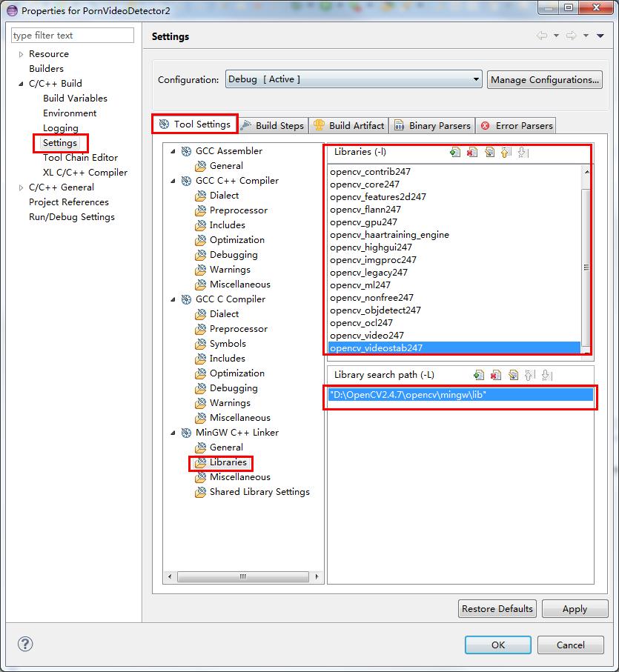
Task: Move library down icon in Libraries toolbar
Action: pyautogui.click(x=523, y=152)
